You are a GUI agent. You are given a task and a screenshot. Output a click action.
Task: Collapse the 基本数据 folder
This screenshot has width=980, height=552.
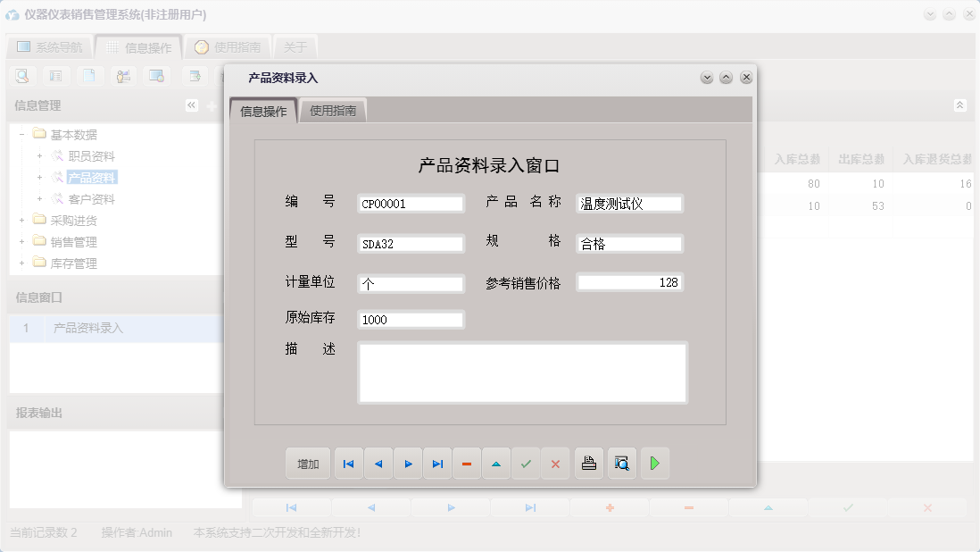tap(20, 134)
